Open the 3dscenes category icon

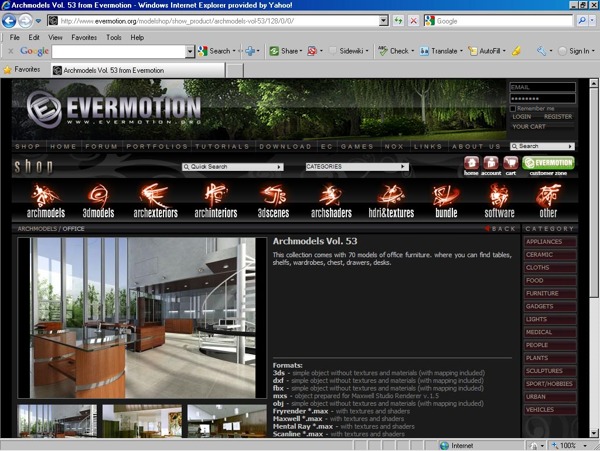(273, 201)
